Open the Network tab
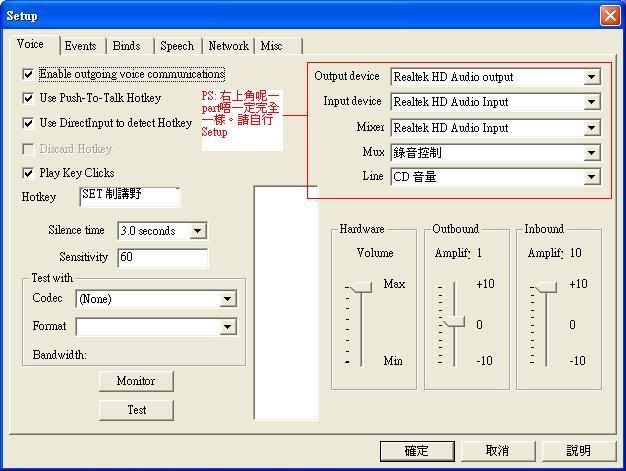626x471 pixels. [x=228, y=46]
